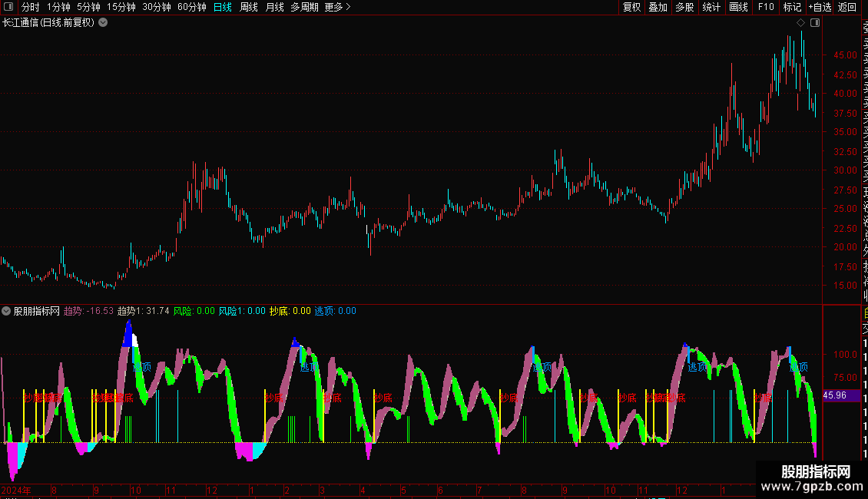Open the 画线 drawing tools
The width and height of the screenshot is (868, 499).
pyautogui.click(x=738, y=7)
